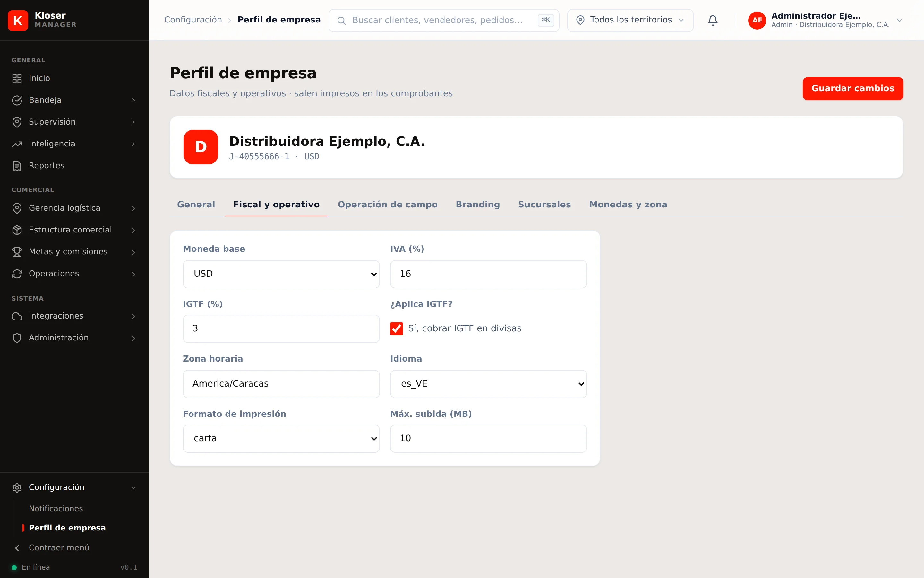Go to Notificaciones settings

tap(56, 508)
